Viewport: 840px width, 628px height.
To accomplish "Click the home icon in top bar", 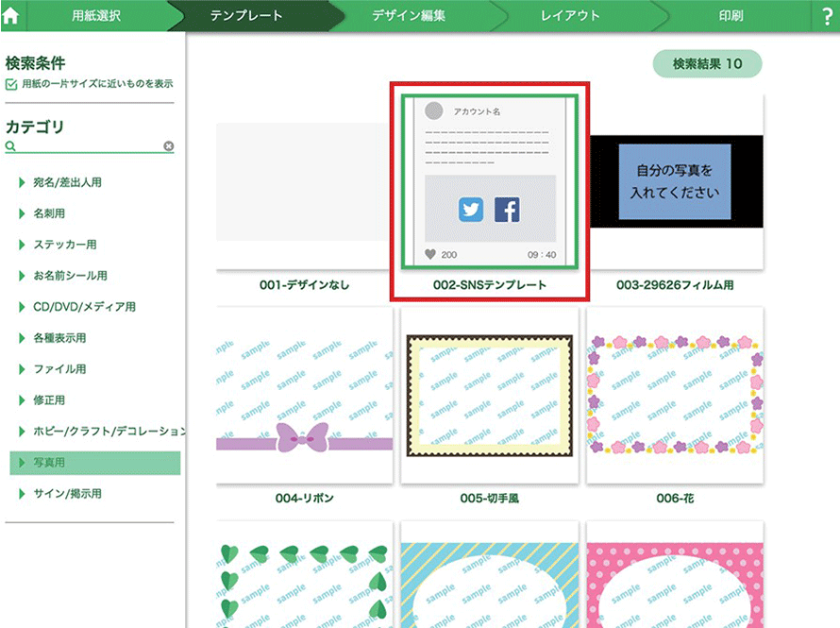I will point(11,15).
